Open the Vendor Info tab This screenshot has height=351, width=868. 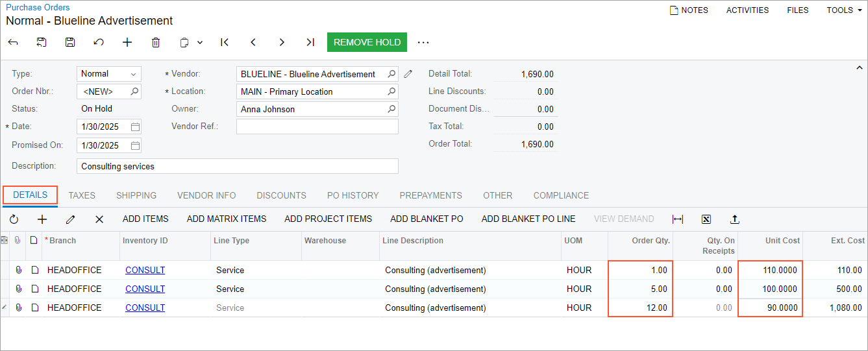click(x=206, y=195)
